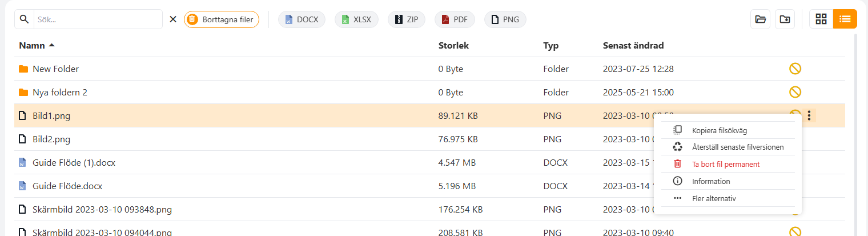Filter by ZIP file type
Viewport: 868px width, 236px height.
(x=407, y=19)
